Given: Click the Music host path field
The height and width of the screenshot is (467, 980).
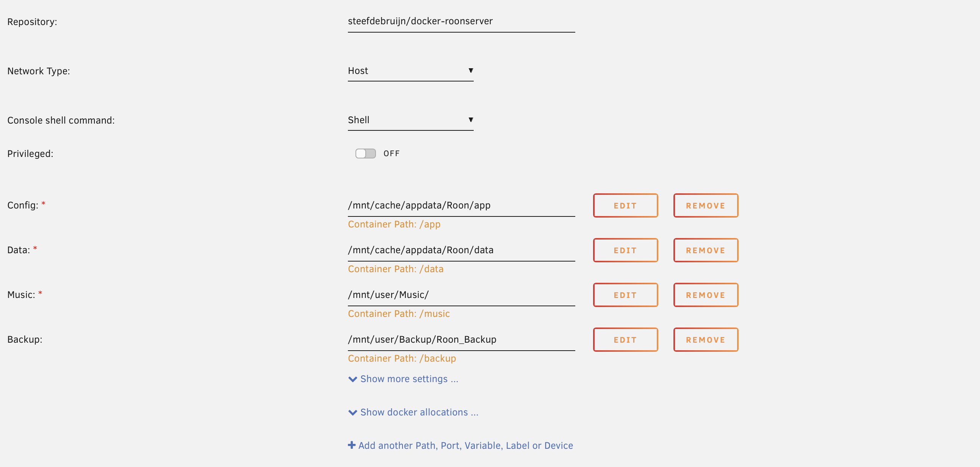Looking at the screenshot, I should (x=461, y=295).
